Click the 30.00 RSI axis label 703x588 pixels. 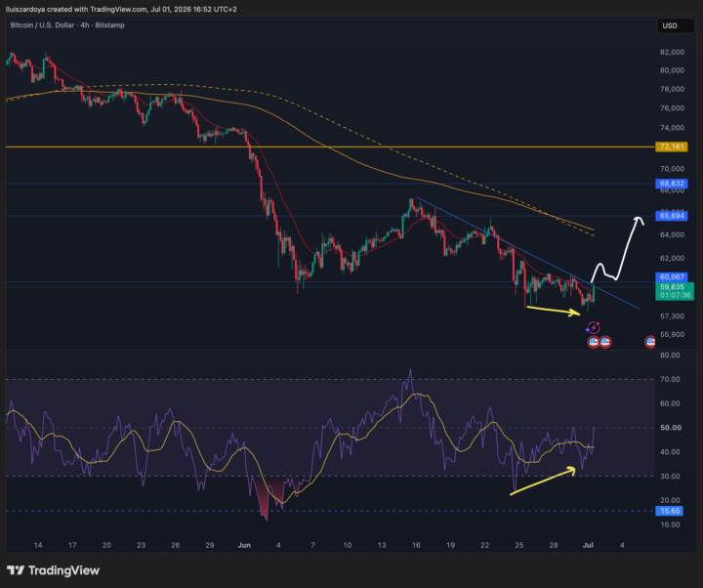point(670,477)
